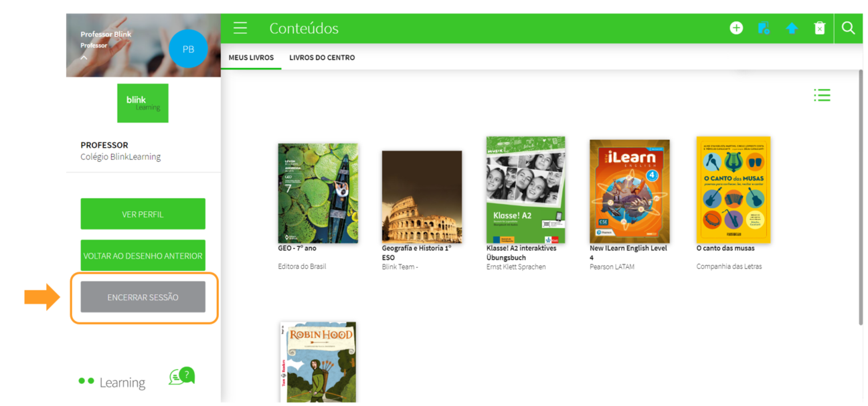868x406 pixels.
Task: Click the PB profile avatar
Action: (x=188, y=49)
